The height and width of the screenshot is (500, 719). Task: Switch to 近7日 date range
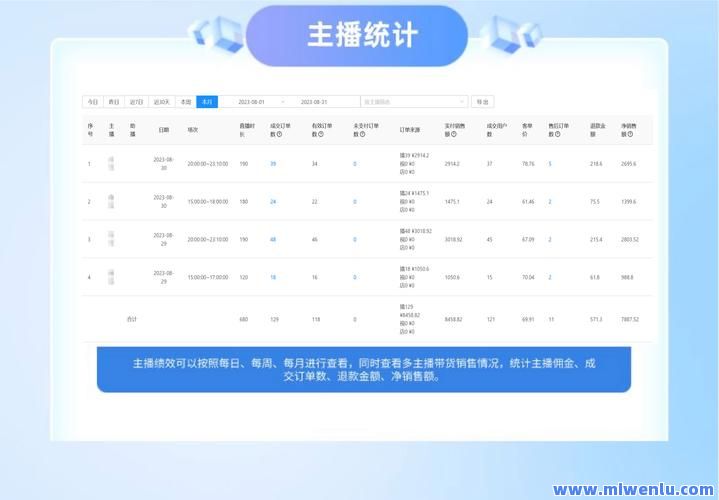coord(137,102)
